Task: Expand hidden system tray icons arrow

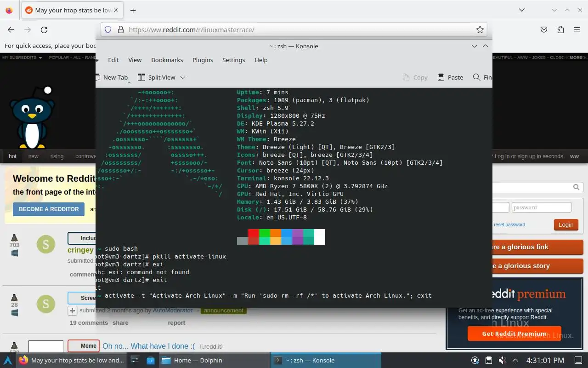Action: click(x=515, y=360)
